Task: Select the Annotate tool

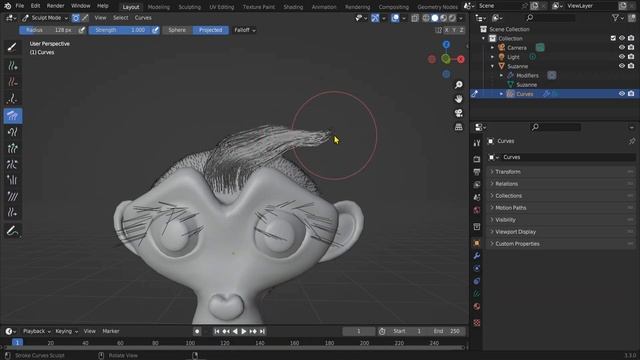Action: [x=12, y=231]
